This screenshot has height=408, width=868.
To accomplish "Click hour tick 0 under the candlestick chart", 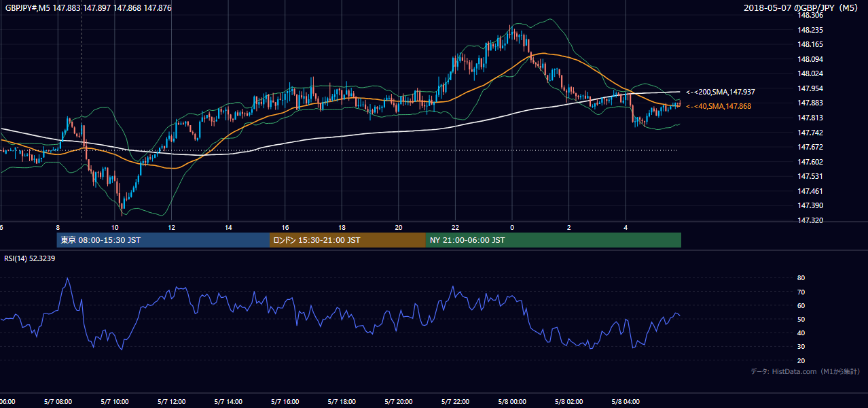I will [x=512, y=228].
